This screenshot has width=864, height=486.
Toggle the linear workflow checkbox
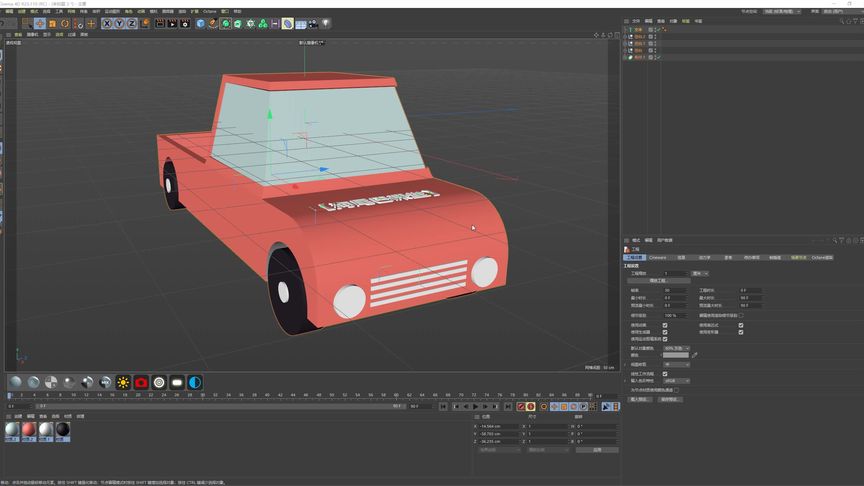(665, 374)
